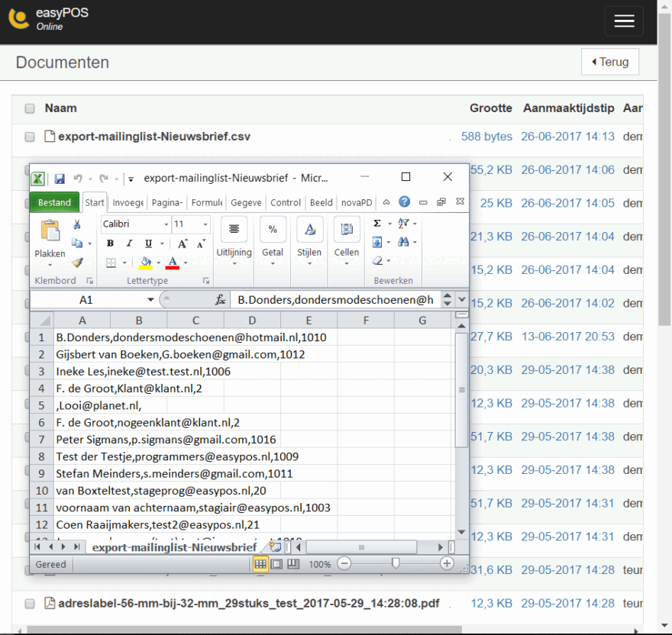Viewport: 672px width, 635px height.
Task: Increase font size with the large A icon
Action: tap(183, 243)
